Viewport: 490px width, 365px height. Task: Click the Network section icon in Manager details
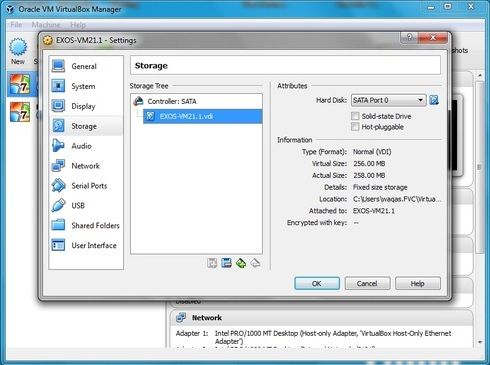[181, 317]
